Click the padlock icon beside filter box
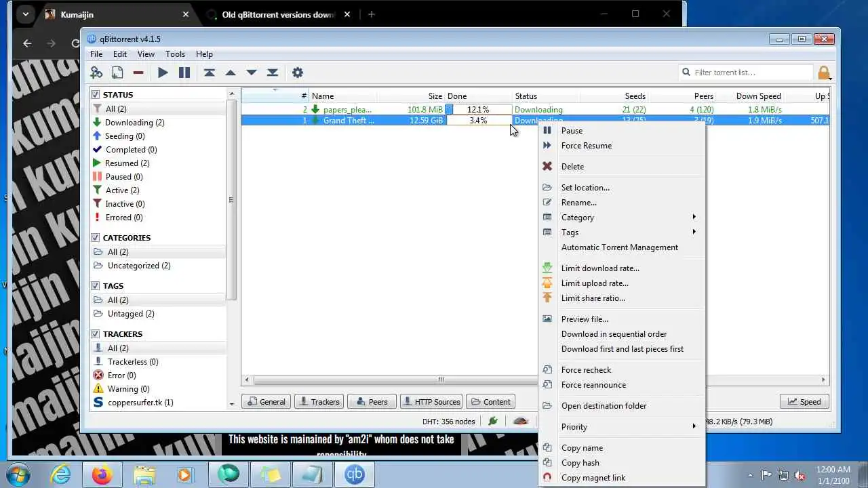Screen dimensions: 868x488 [824, 73]
